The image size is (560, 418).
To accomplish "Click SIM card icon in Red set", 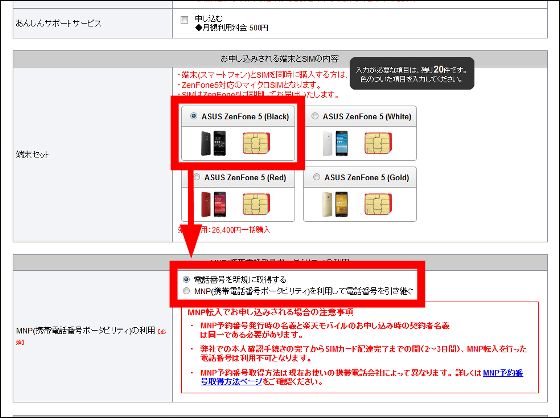I will point(256,204).
